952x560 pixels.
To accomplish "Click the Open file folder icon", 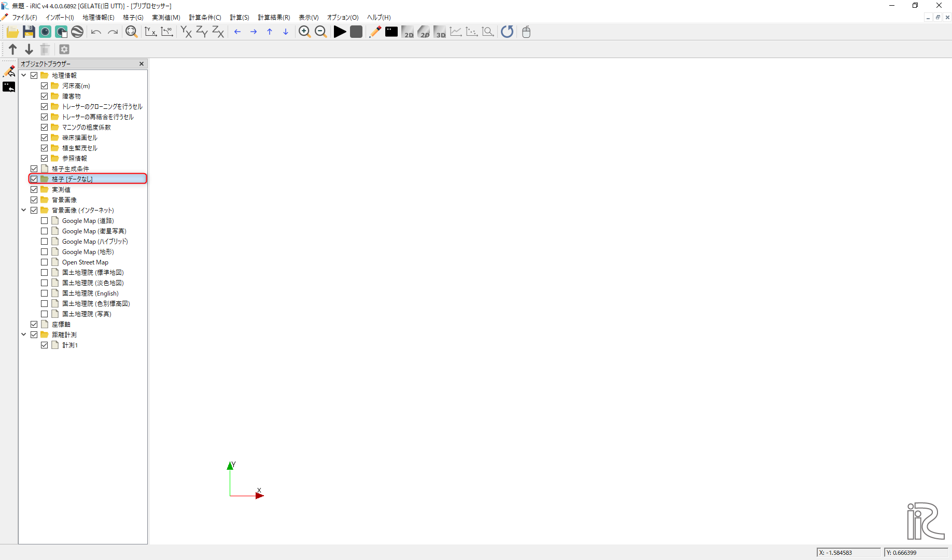I will tap(12, 32).
